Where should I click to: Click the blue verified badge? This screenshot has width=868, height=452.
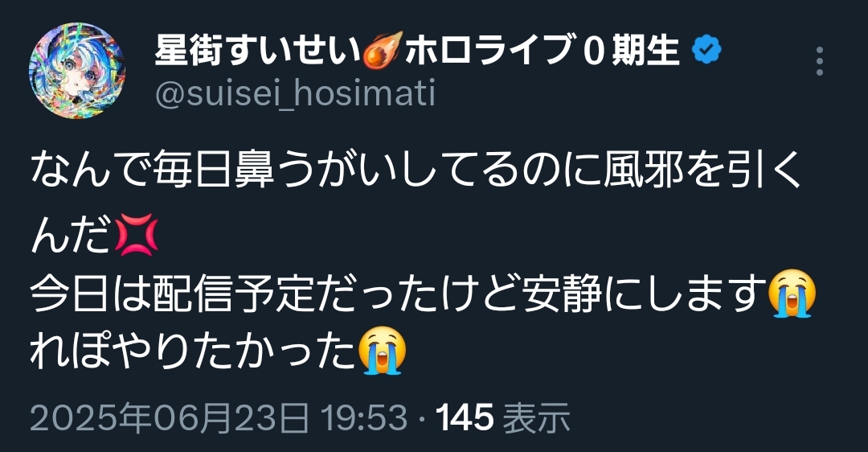(x=707, y=51)
